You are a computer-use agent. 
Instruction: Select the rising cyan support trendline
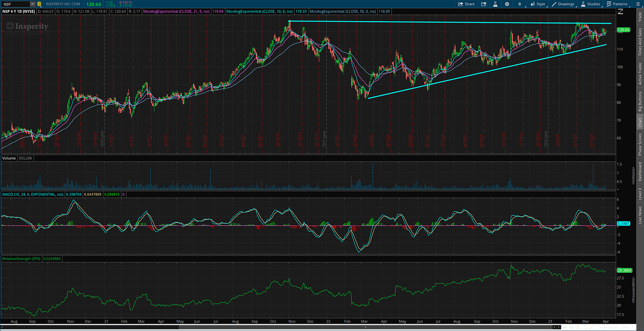pyautogui.click(x=487, y=71)
